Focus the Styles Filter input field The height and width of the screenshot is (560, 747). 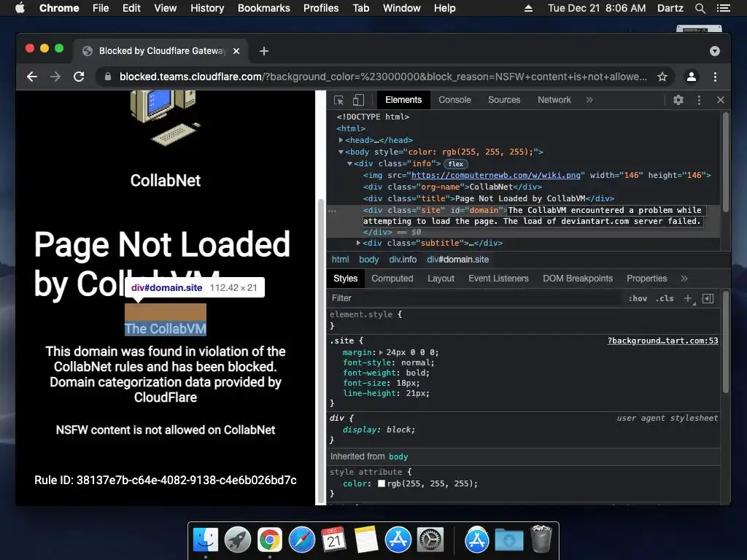(476, 298)
